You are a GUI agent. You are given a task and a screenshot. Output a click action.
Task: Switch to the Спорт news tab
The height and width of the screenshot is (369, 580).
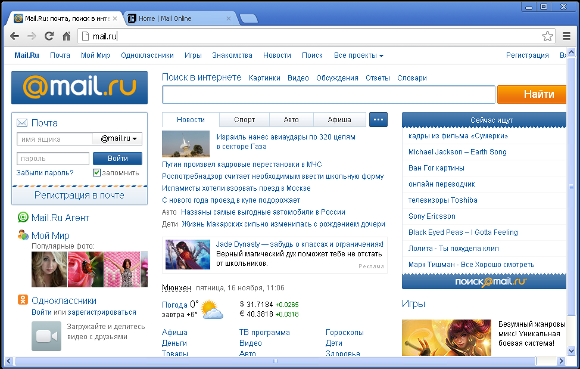point(244,120)
